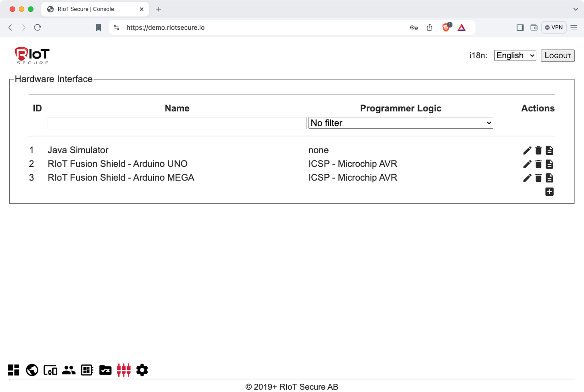Expand the browser tab list chevron
Image resolution: width=584 pixels, height=392 pixels.
tap(576, 9)
